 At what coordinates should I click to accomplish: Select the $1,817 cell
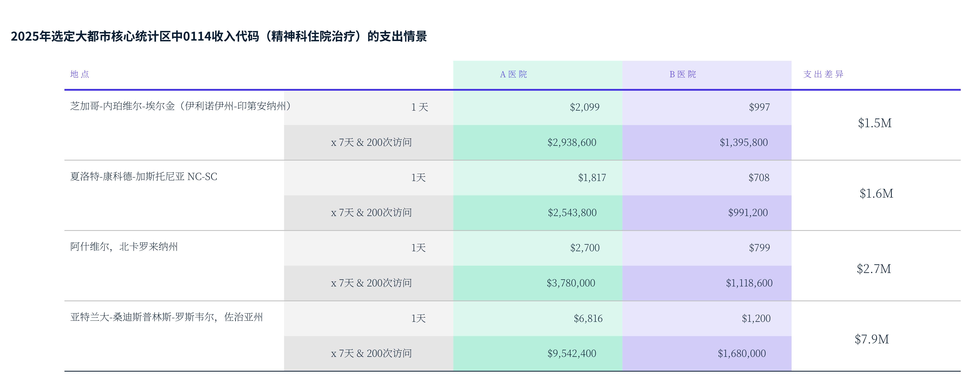point(592,177)
